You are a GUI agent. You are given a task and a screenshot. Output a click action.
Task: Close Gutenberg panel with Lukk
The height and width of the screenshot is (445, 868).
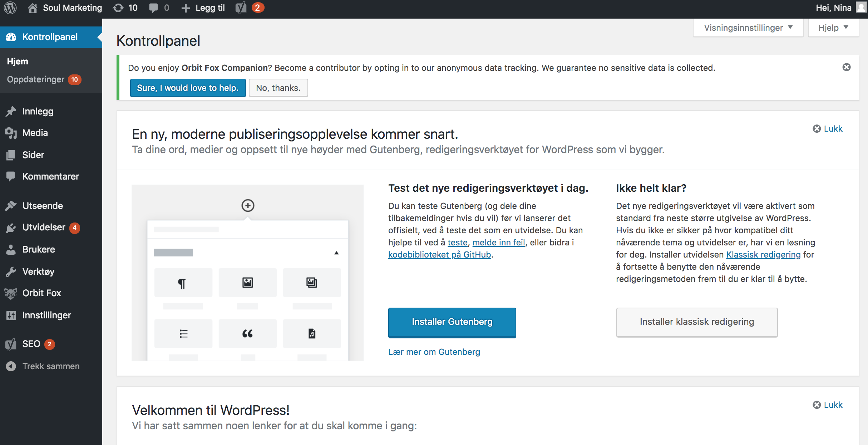(828, 129)
